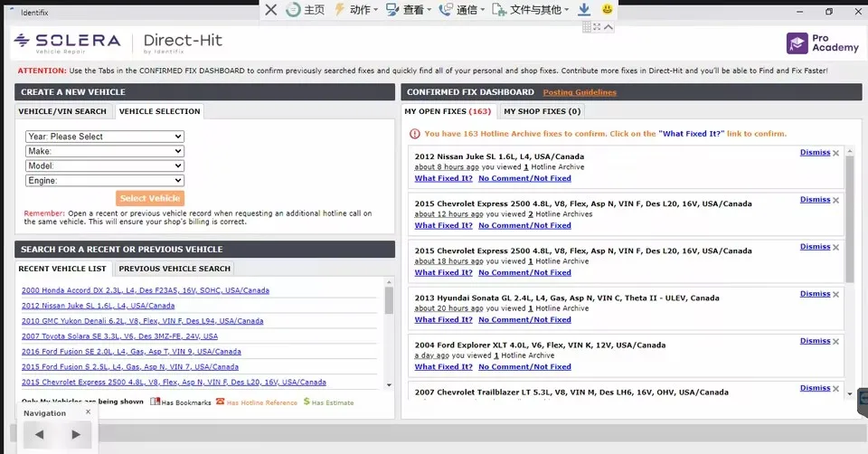Click the download arrow icon in remote toolbar

coord(584,10)
